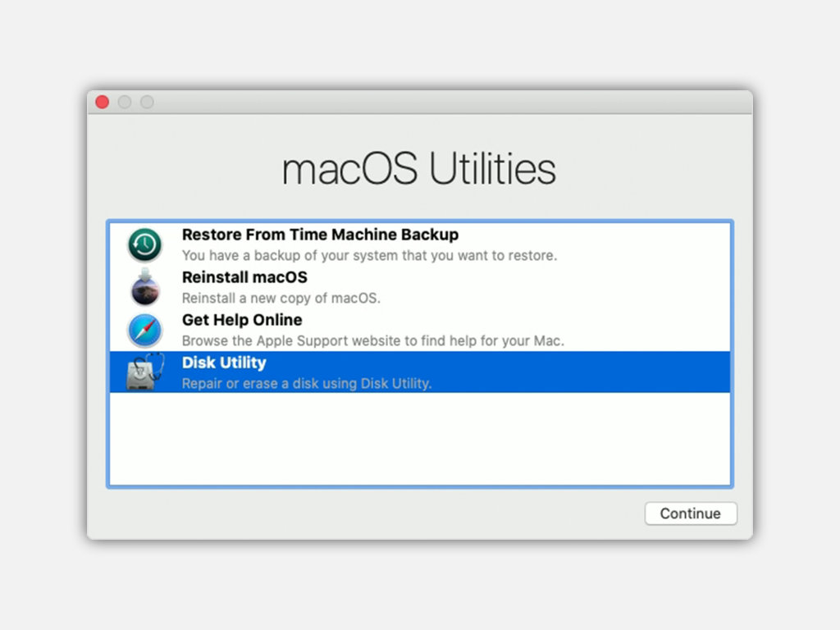Select Restore From Time Machine Backup

click(x=320, y=235)
